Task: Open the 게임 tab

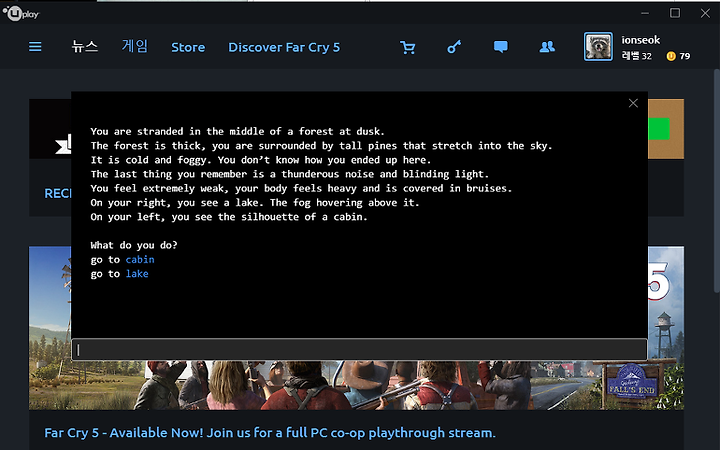Action: pyautogui.click(x=135, y=46)
